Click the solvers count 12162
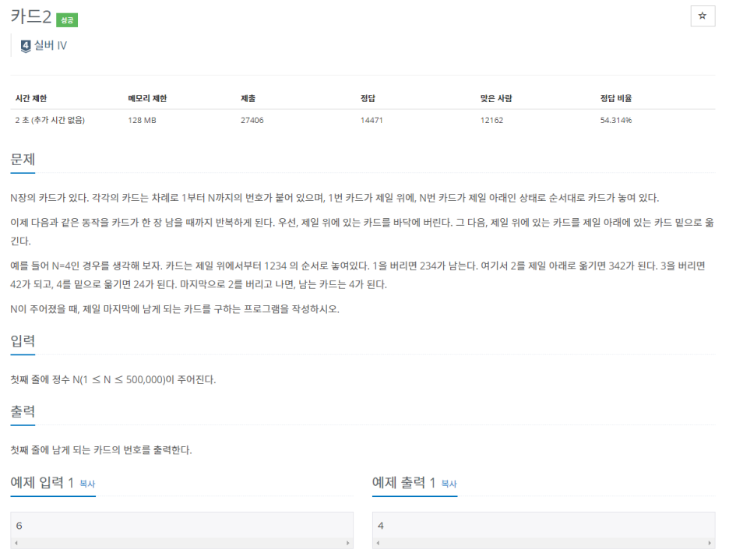The width and height of the screenshot is (729, 560). pyautogui.click(x=492, y=120)
